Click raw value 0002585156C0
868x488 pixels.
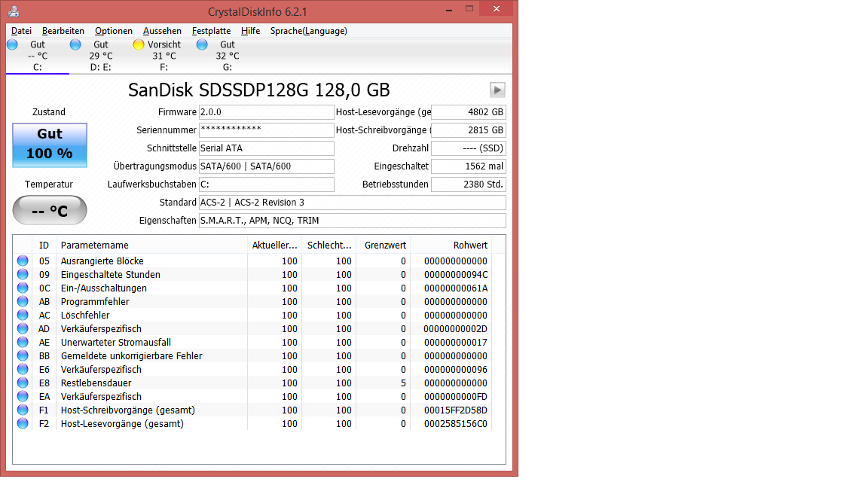click(x=456, y=424)
